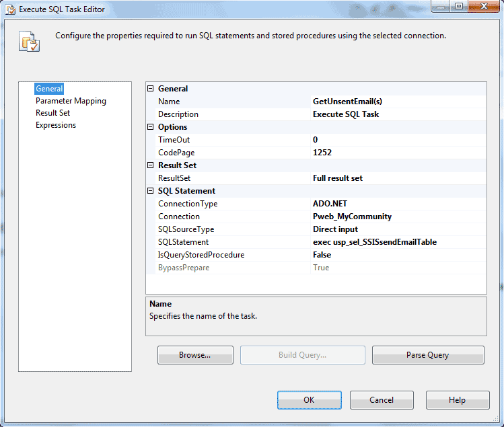Collapse the Options property group
The width and height of the screenshot is (504, 427).
pyautogui.click(x=151, y=127)
